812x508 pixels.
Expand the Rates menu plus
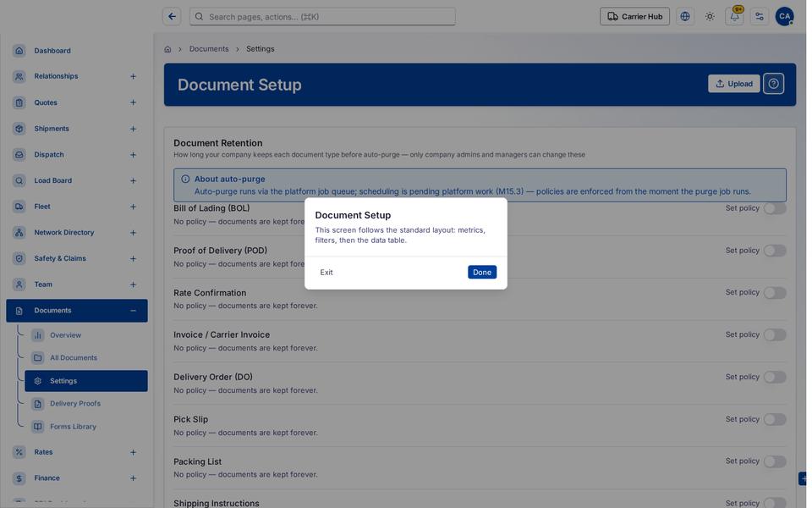(x=133, y=452)
